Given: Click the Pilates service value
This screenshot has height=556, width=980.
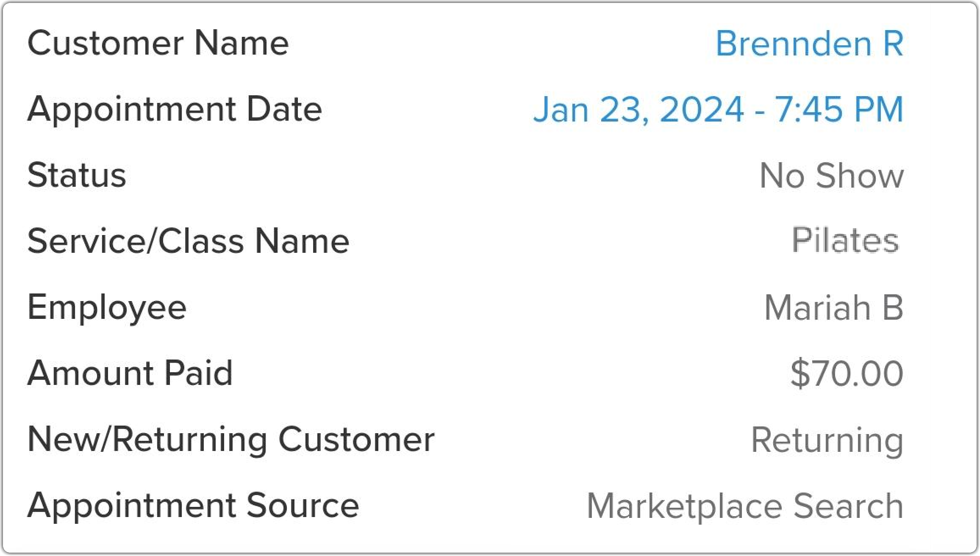Looking at the screenshot, I should coord(845,241).
